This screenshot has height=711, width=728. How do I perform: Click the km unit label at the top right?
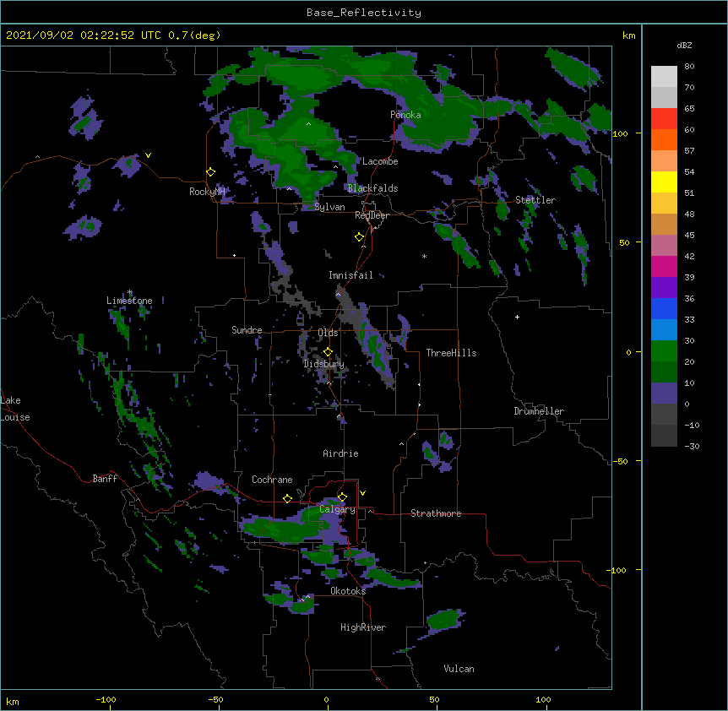[628, 35]
